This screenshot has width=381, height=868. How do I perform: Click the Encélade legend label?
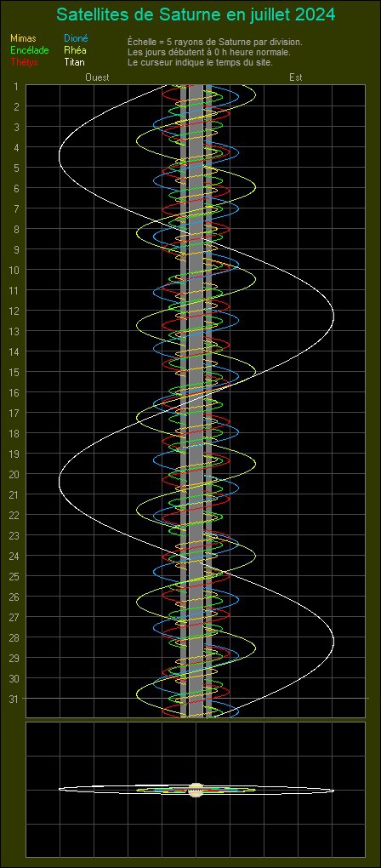(x=29, y=50)
